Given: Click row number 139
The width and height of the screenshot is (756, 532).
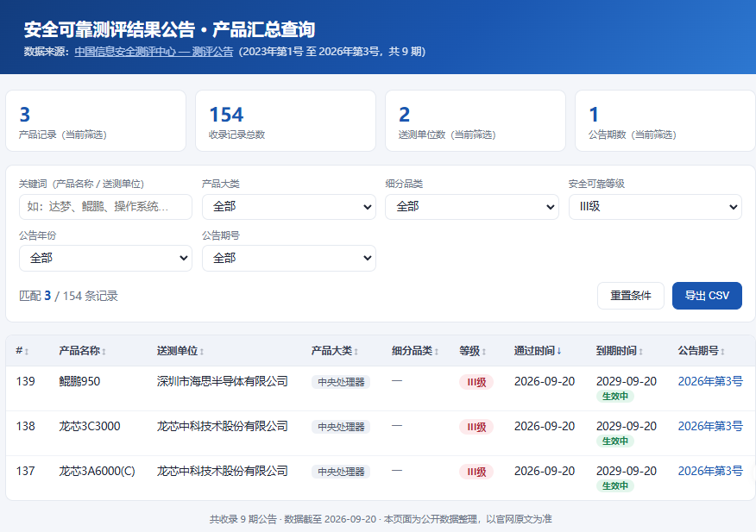Looking at the screenshot, I should (26, 381).
